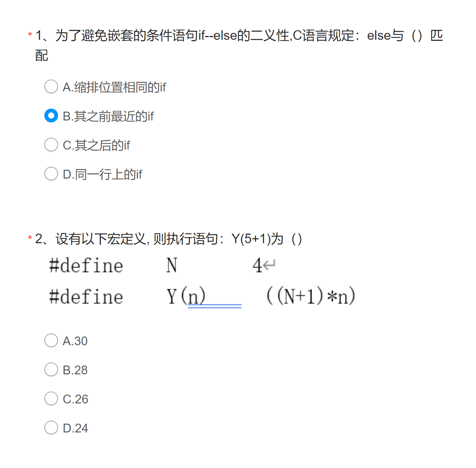This screenshot has height=468, width=476.
Task: Click red required asterisk of question 2
Action: [x=30, y=239]
